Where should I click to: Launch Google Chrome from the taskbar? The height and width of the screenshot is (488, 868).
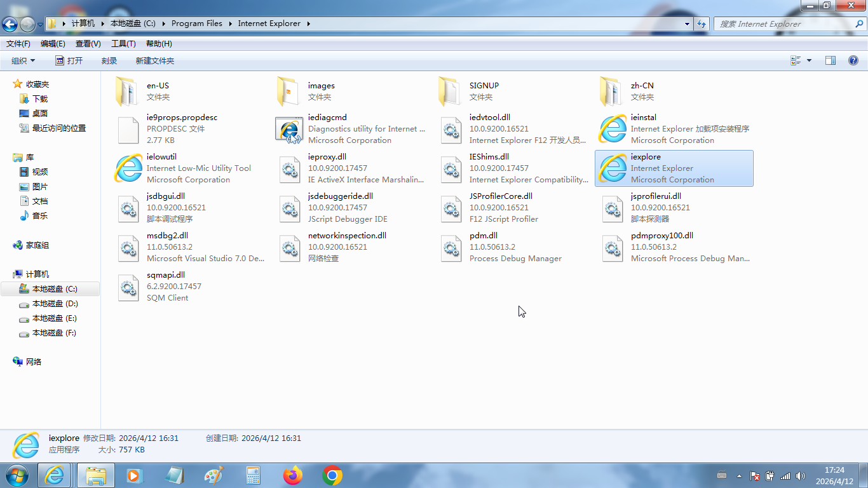point(332,475)
